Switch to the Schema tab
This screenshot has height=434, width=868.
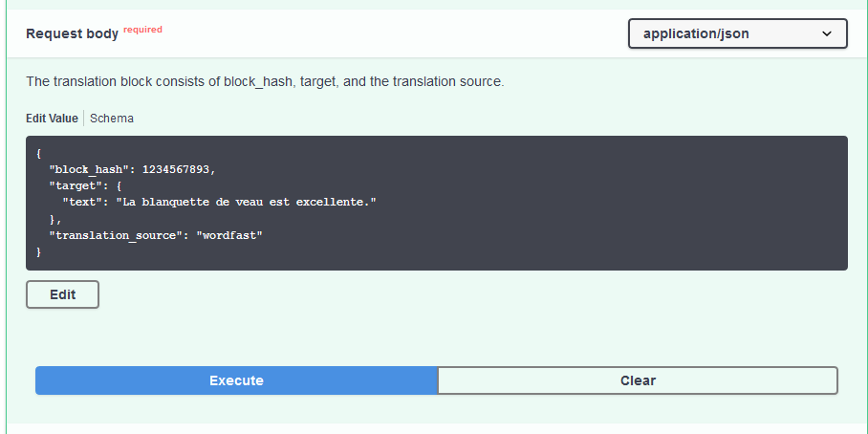pos(112,119)
